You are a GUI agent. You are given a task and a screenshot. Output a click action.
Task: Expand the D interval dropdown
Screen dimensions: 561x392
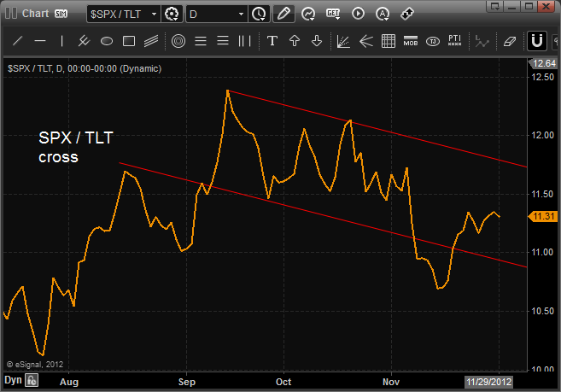coord(241,14)
